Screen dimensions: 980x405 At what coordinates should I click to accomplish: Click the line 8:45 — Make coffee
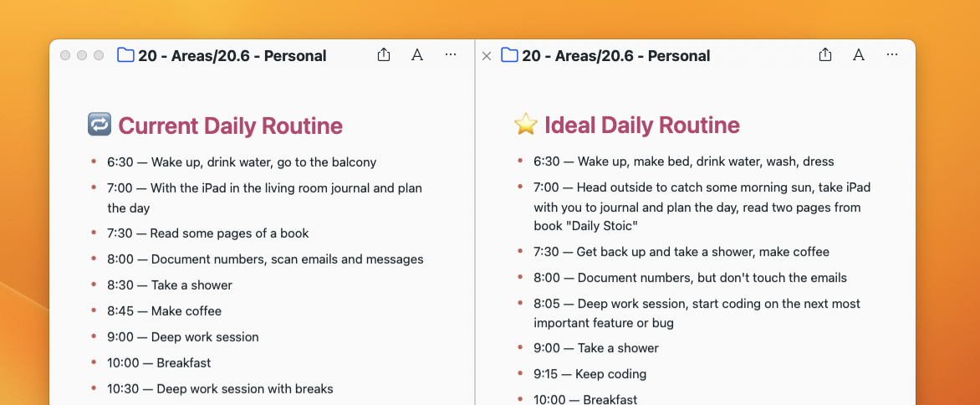[x=165, y=311]
